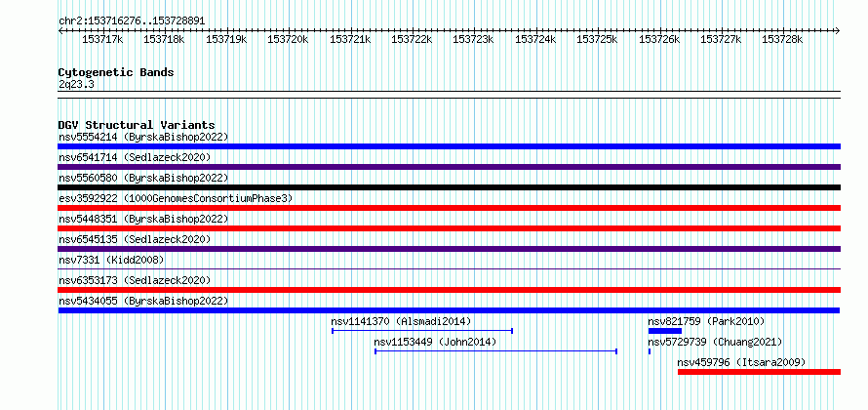The image size is (868, 410).
Task: Select the red nsv5448351 variant bar
Action: coord(449,228)
